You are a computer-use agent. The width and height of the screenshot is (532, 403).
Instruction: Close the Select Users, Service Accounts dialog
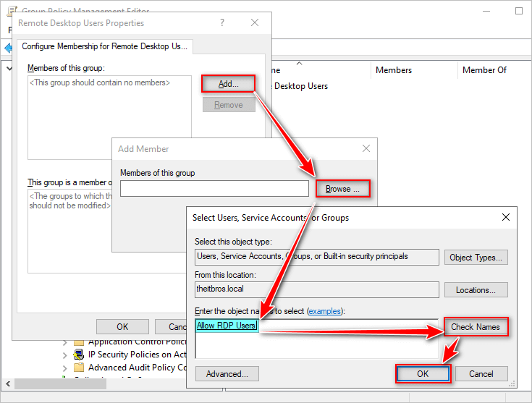point(504,217)
